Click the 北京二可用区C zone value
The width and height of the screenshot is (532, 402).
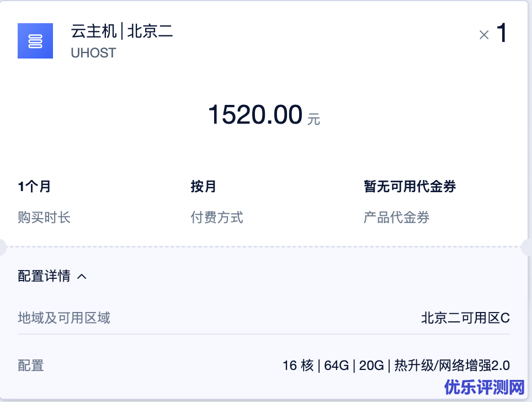pos(465,318)
